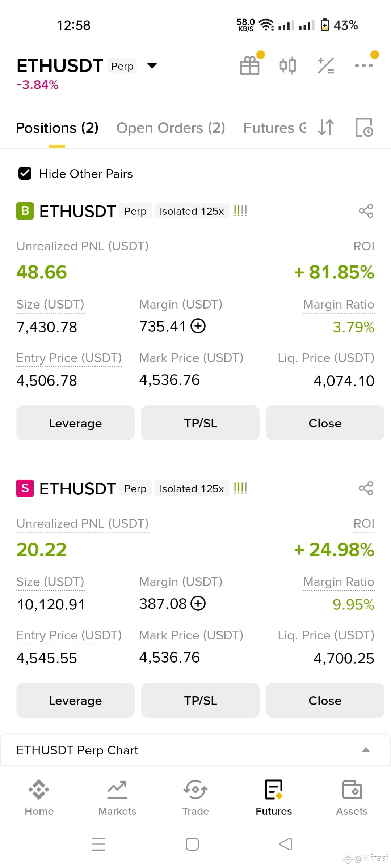Uncheck Hide Other Pairs checkbox

[25, 174]
